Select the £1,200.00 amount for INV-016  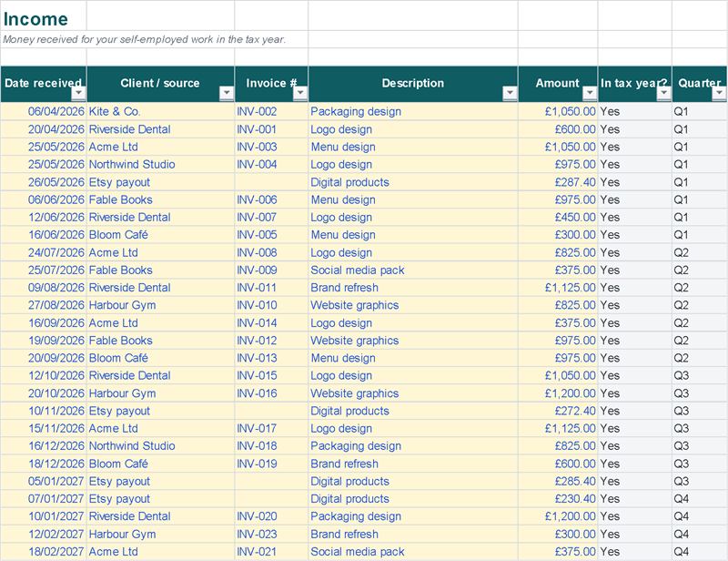[x=558, y=393]
